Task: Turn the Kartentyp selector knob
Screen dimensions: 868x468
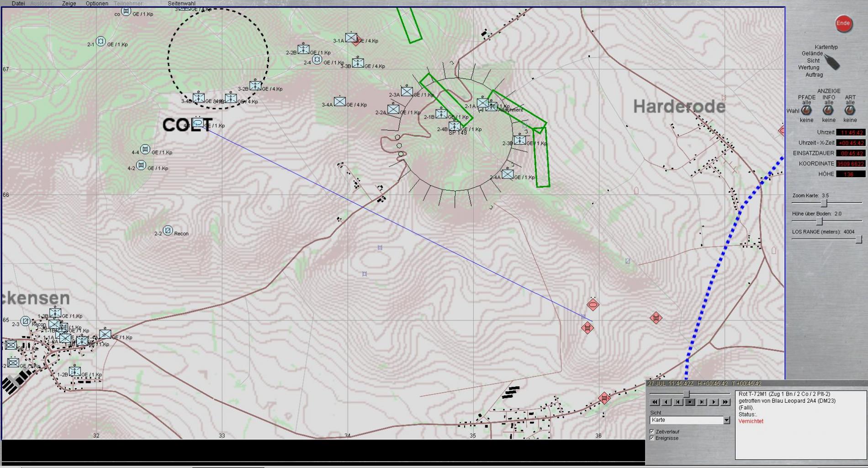Action: click(x=832, y=63)
